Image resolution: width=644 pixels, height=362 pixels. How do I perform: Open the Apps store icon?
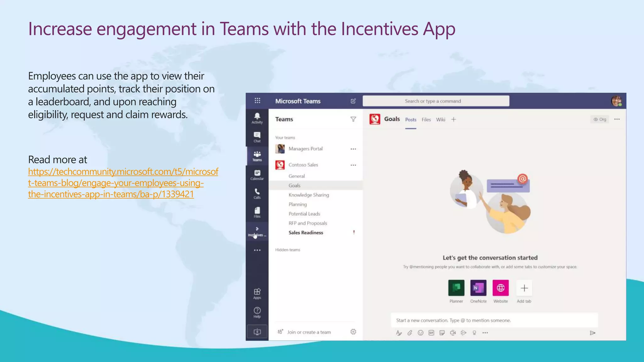[257, 294]
